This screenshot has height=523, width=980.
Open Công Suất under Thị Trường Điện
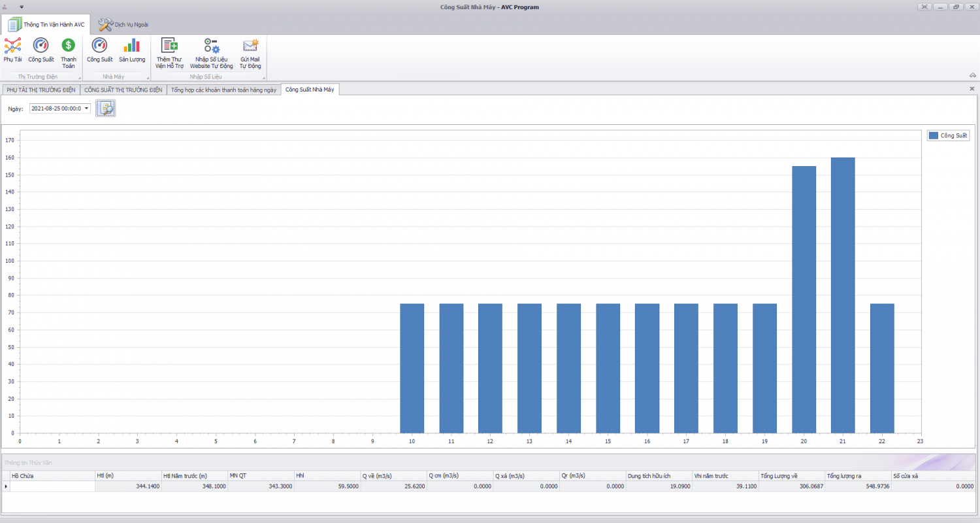41,50
